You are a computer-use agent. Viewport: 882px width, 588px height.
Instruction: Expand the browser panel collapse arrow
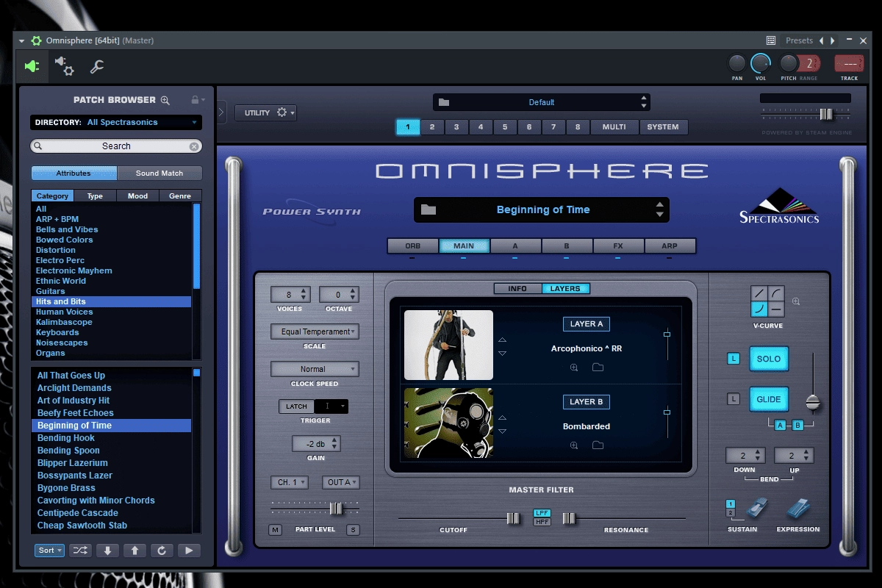(221, 112)
